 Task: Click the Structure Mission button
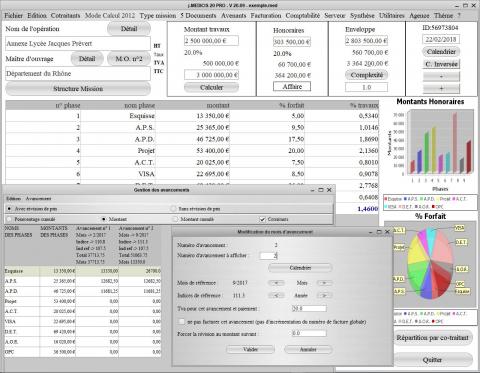click(x=78, y=89)
